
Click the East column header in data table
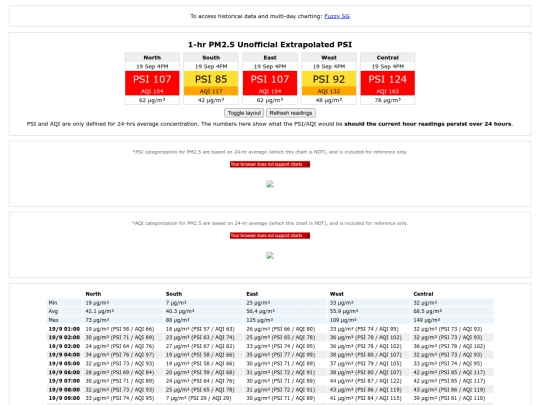pos(252,294)
